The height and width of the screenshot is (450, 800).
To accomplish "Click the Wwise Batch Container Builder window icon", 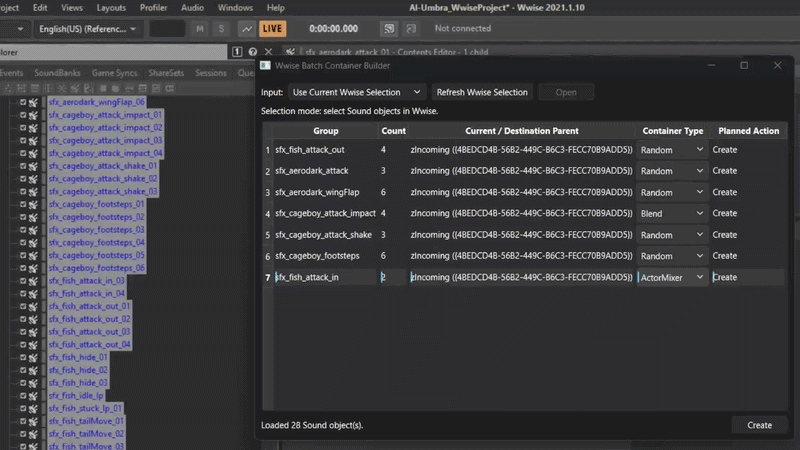I will (x=265, y=65).
